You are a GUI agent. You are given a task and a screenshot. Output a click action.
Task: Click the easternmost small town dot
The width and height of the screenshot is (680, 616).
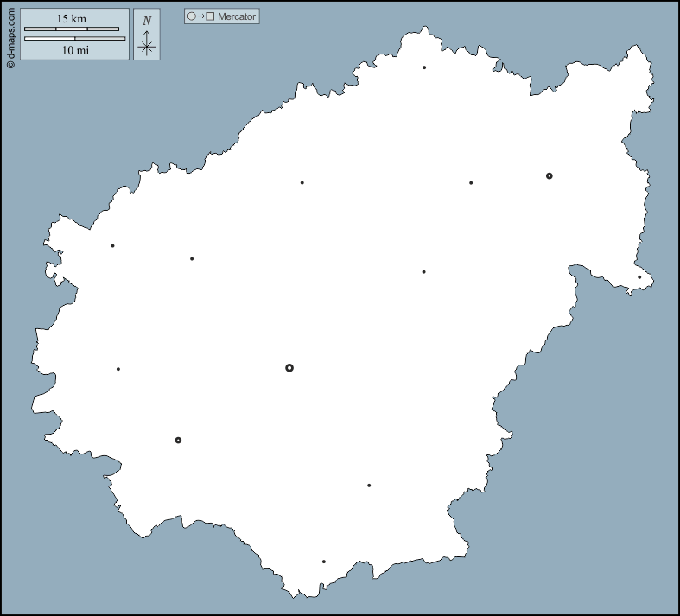coord(639,277)
